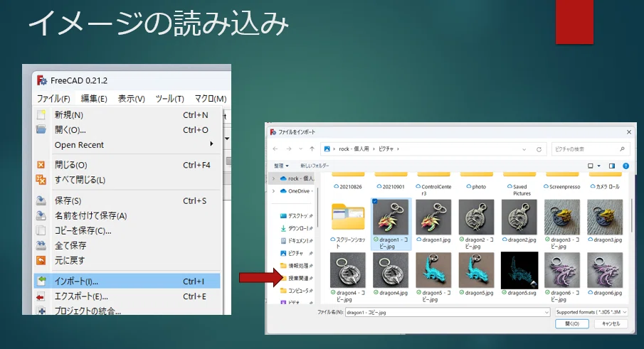Image resolution: width=644 pixels, height=349 pixels.
Task: Click the 新規(N) new document icon in File menu
Action: pyautogui.click(x=41, y=115)
